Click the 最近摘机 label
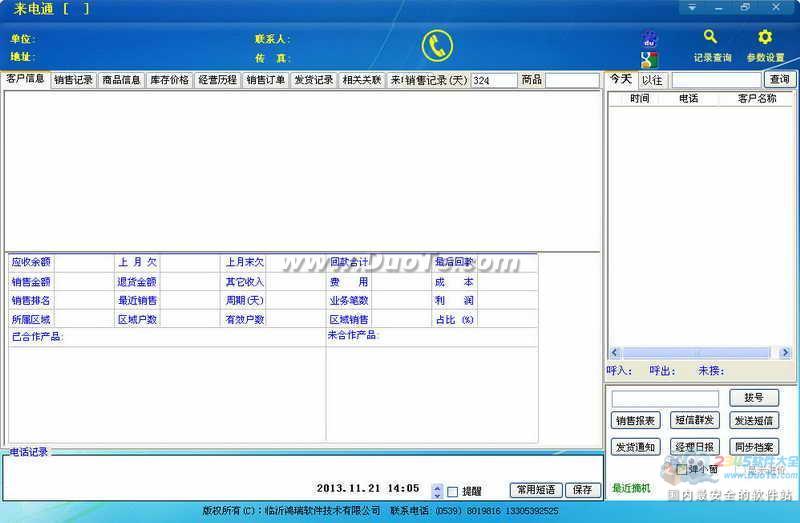This screenshot has height=523, width=800. pyautogui.click(x=631, y=488)
